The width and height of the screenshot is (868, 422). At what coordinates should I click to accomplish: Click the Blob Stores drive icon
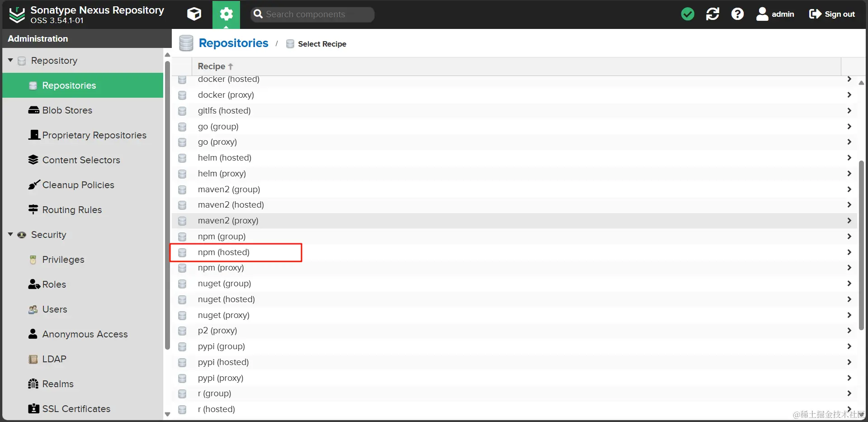(x=33, y=110)
